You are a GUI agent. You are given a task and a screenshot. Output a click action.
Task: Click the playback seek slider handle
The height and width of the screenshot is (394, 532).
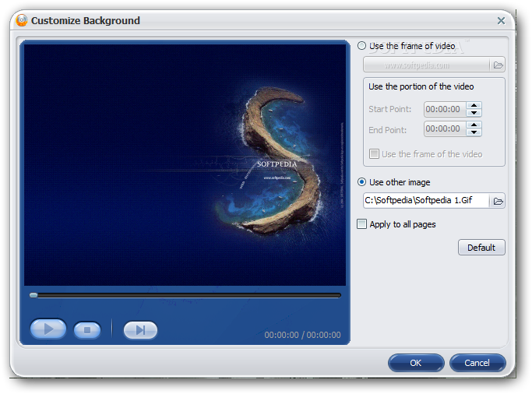pos(33,295)
